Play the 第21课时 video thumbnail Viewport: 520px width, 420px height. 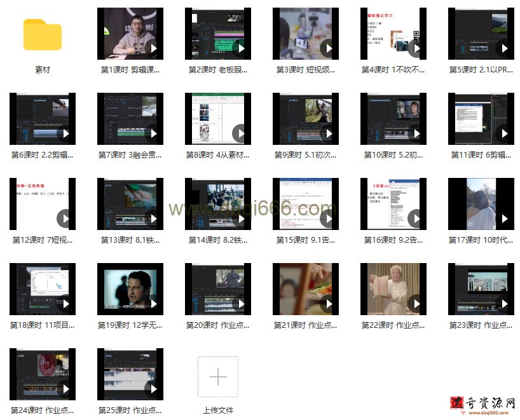306,289
